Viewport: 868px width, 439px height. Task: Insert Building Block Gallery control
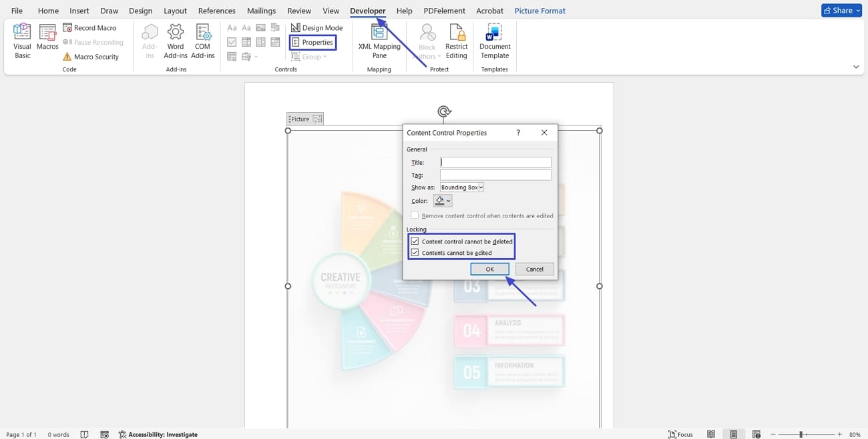276,28
